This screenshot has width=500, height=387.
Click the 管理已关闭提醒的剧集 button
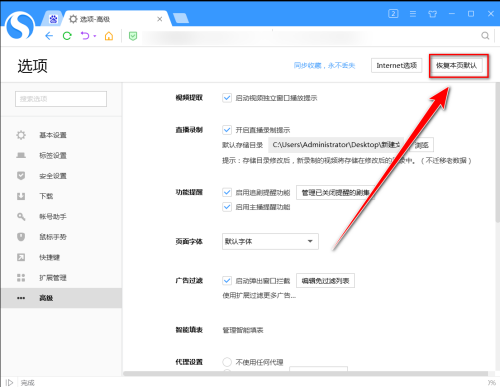pyautogui.click(x=335, y=192)
